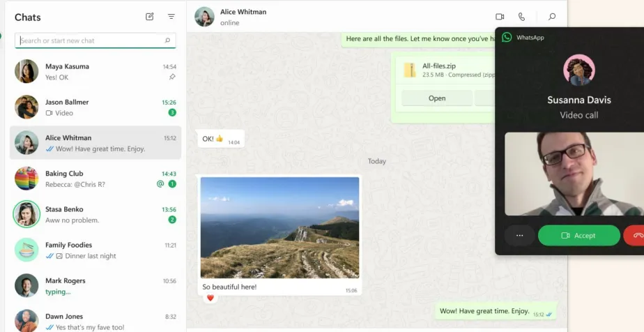
Task: Click the heart reaction under the photo
Action: tap(210, 299)
